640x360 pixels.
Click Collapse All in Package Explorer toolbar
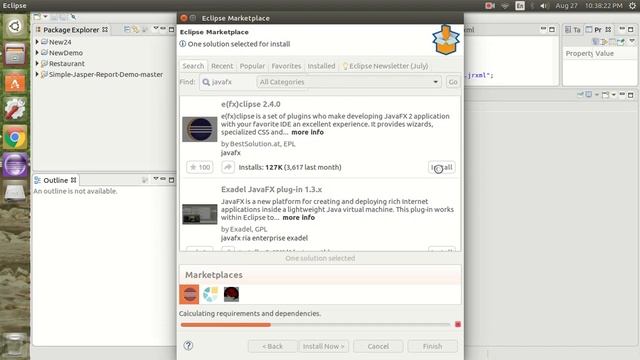(x=127, y=29)
